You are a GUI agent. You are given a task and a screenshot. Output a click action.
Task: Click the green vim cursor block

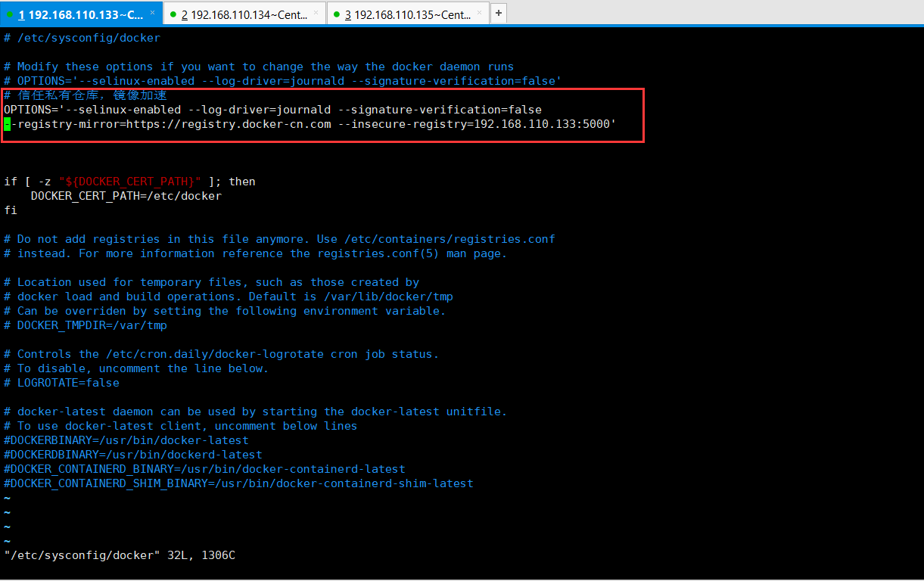point(7,124)
